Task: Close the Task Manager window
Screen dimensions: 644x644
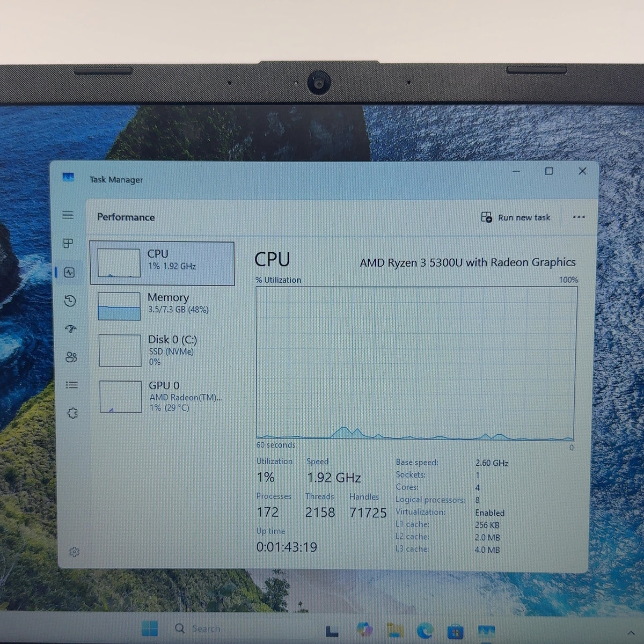Action: pyautogui.click(x=582, y=171)
